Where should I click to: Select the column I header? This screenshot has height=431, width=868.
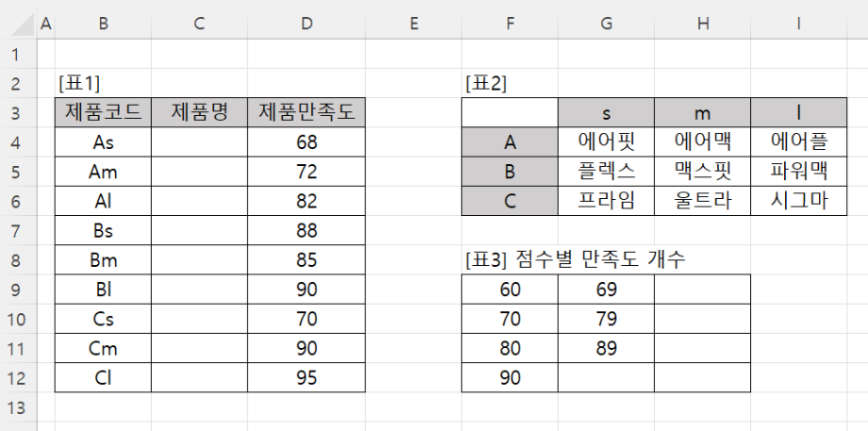(798, 23)
